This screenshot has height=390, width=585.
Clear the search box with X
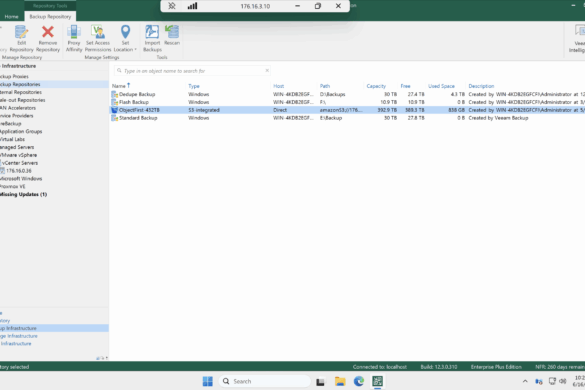tap(267, 71)
